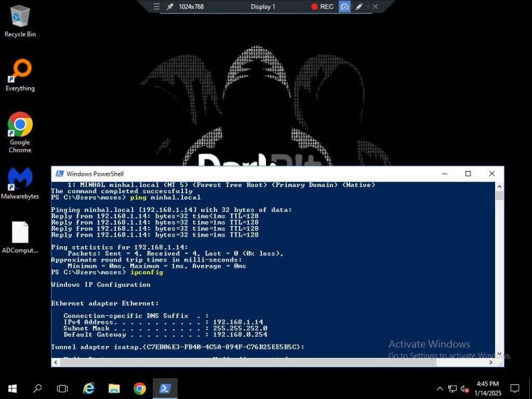
Task: Open the Action Center notifications button
Action: pos(515,389)
